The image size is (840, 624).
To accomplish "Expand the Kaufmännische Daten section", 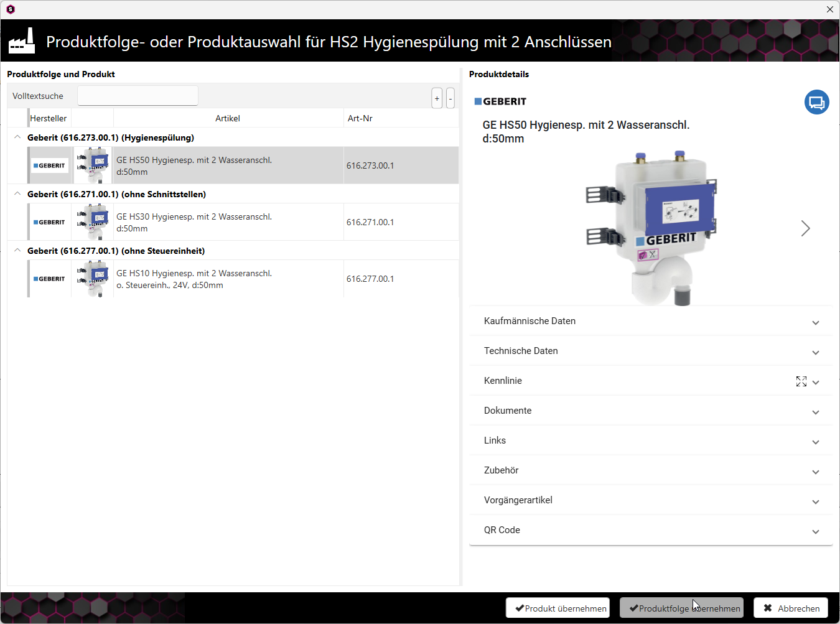I will point(651,321).
